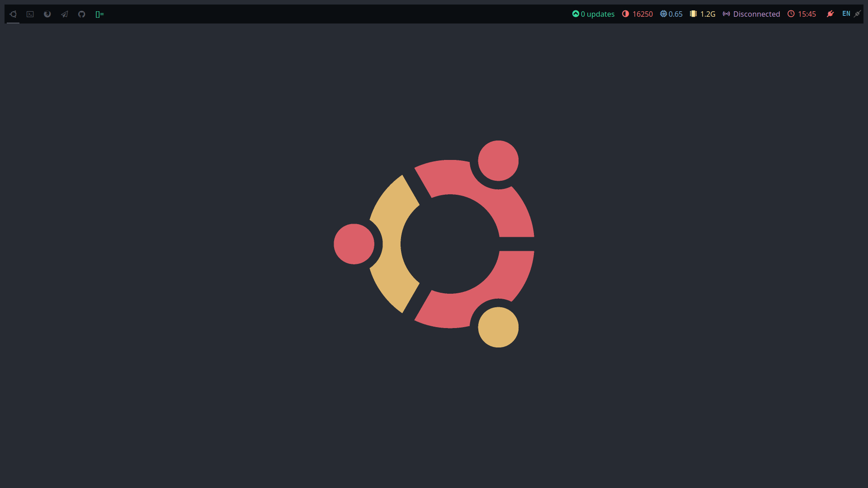Click the Ubuntu workspace icon

(13, 14)
